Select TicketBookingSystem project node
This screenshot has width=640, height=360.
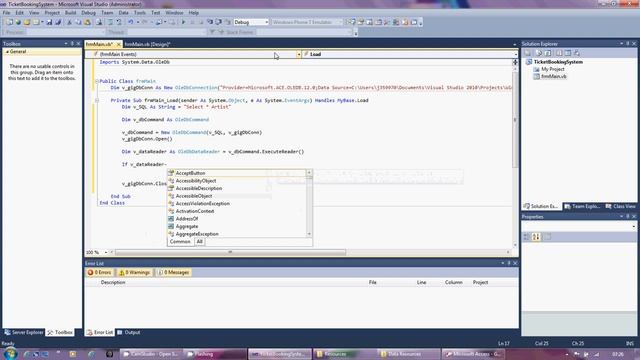pyautogui.click(x=558, y=62)
